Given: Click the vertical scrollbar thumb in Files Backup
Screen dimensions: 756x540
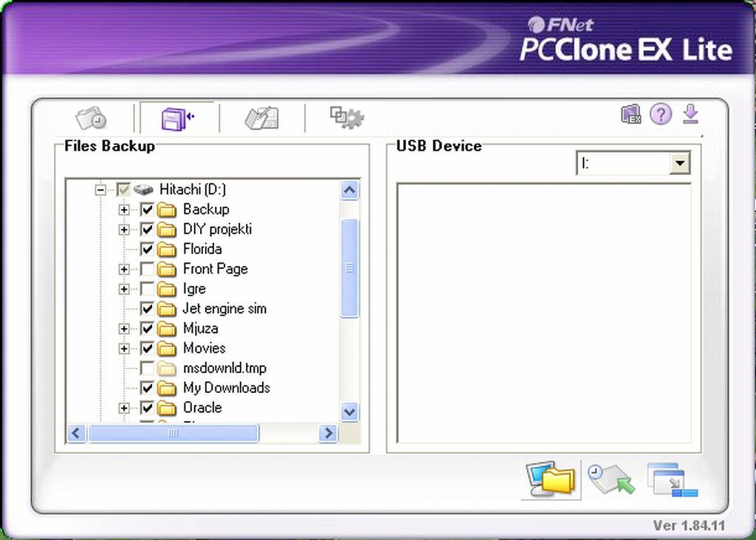Looking at the screenshot, I should [349, 268].
